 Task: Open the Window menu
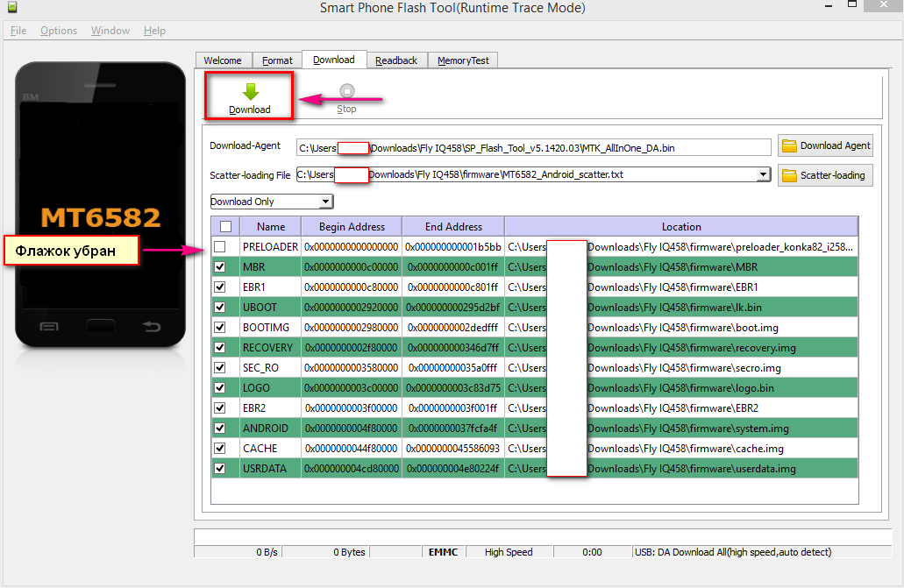[x=110, y=31]
